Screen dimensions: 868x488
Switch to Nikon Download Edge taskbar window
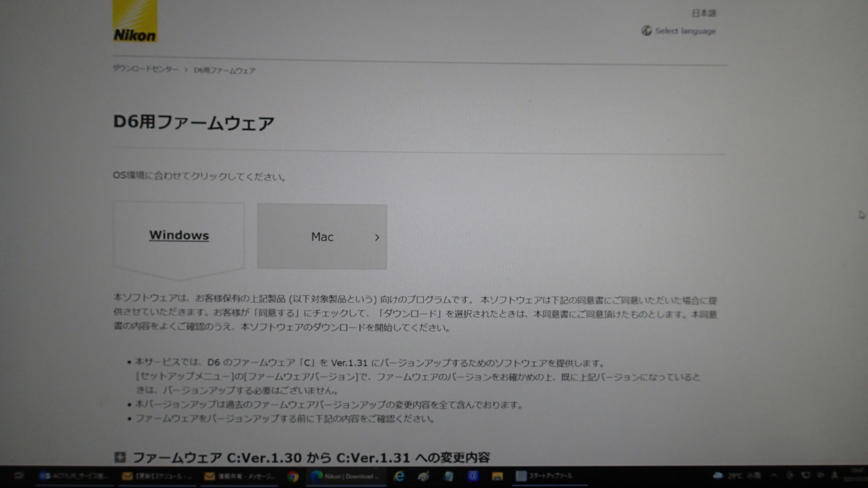[345, 476]
